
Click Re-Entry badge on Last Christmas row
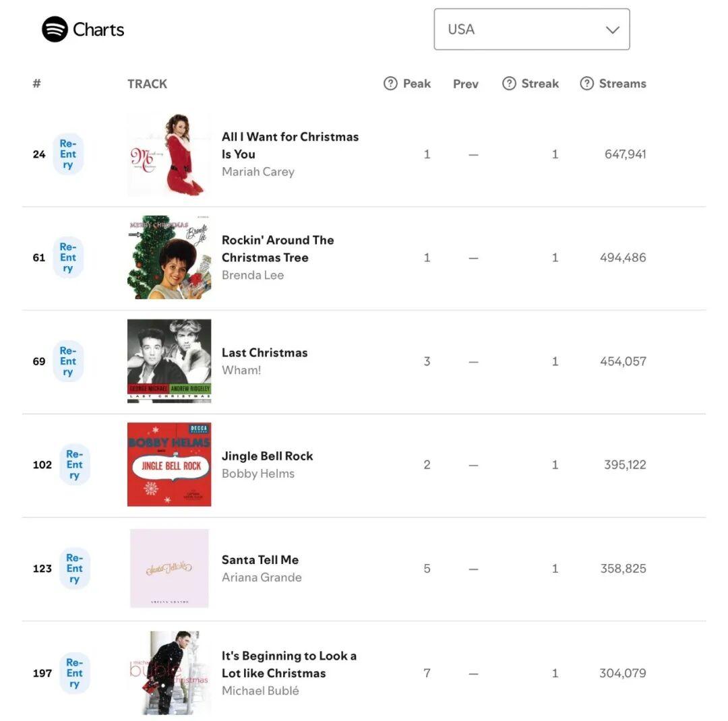pyautogui.click(x=68, y=361)
